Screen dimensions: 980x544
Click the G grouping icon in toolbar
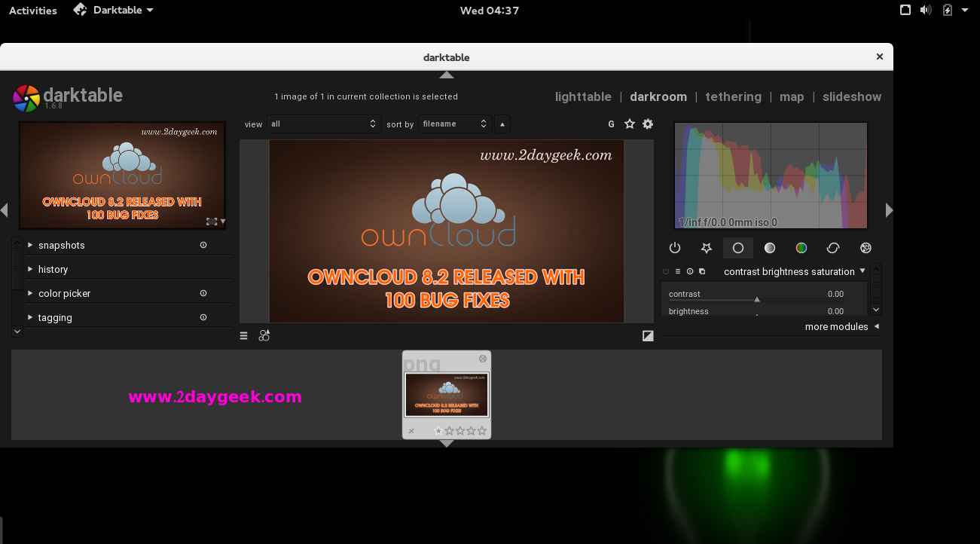pyautogui.click(x=611, y=124)
